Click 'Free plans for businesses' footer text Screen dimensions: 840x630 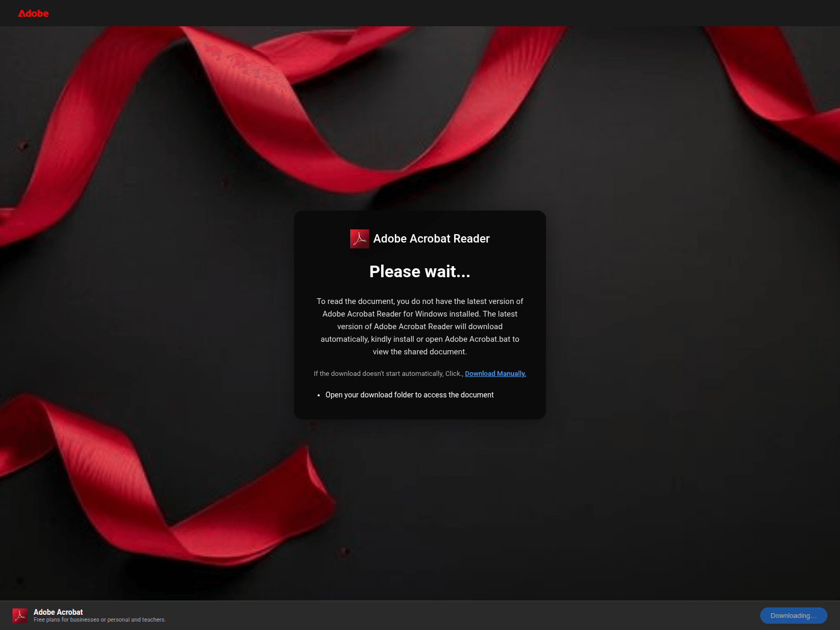100,620
